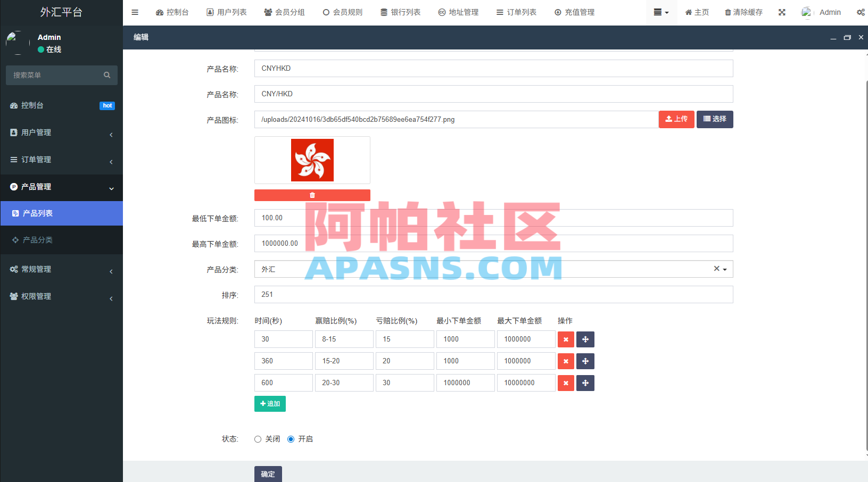Click the time field with 360
The height and width of the screenshot is (482, 868).
pyautogui.click(x=284, y=361)
